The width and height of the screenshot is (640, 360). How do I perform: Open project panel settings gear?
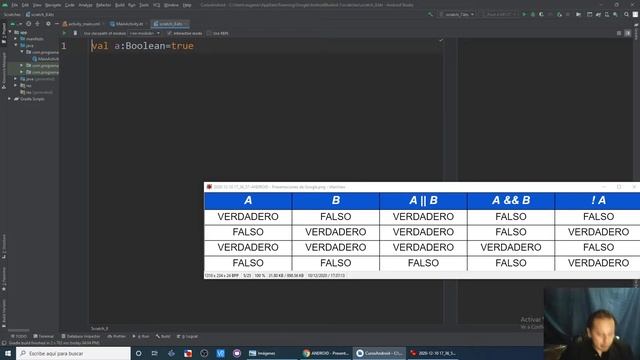pyautogui.click(x=48, y=24)
